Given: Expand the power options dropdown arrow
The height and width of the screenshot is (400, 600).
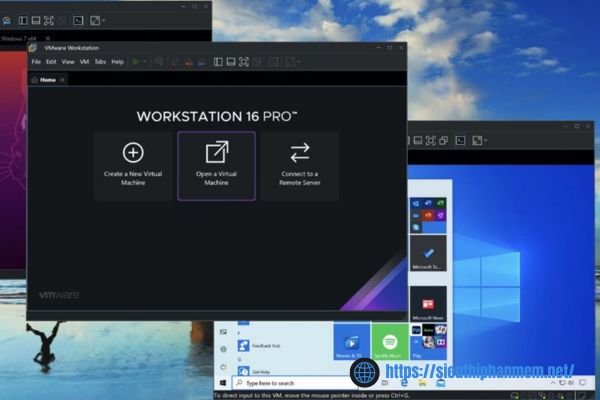Looking at the screenshot, I should point(145,62).
